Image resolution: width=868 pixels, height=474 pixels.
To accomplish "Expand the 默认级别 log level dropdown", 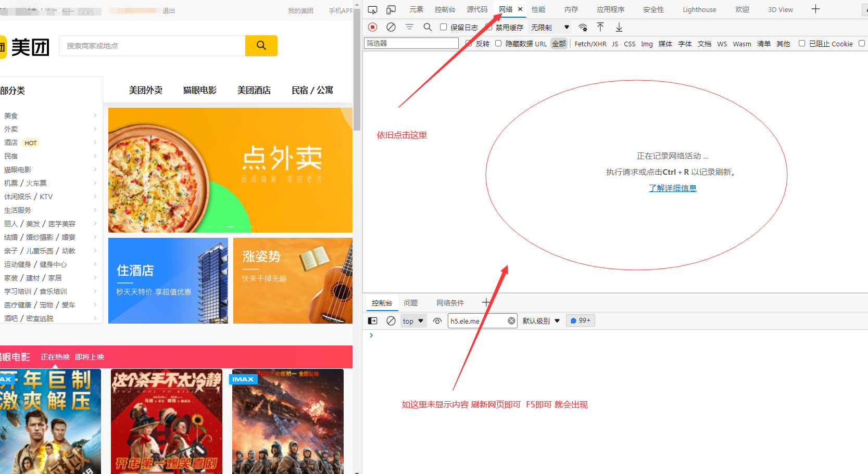I will pos(541,321).
